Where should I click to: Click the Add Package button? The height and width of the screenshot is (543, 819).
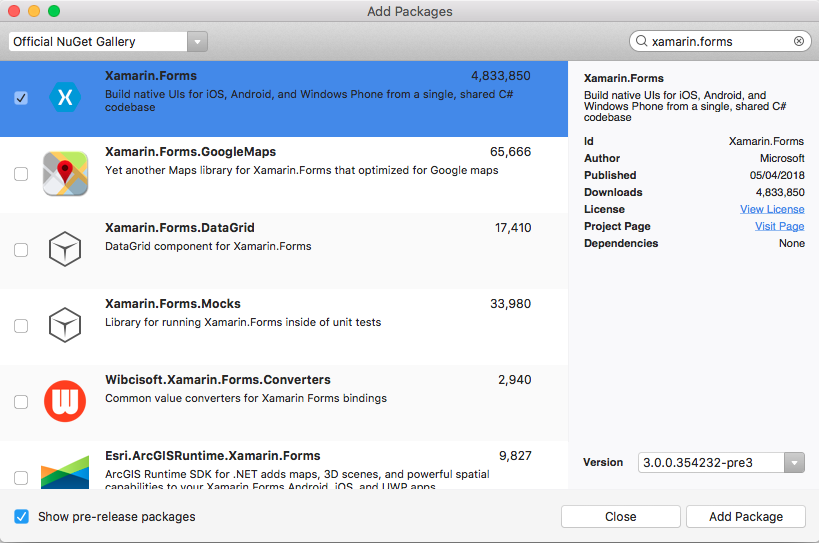point(746,517)
